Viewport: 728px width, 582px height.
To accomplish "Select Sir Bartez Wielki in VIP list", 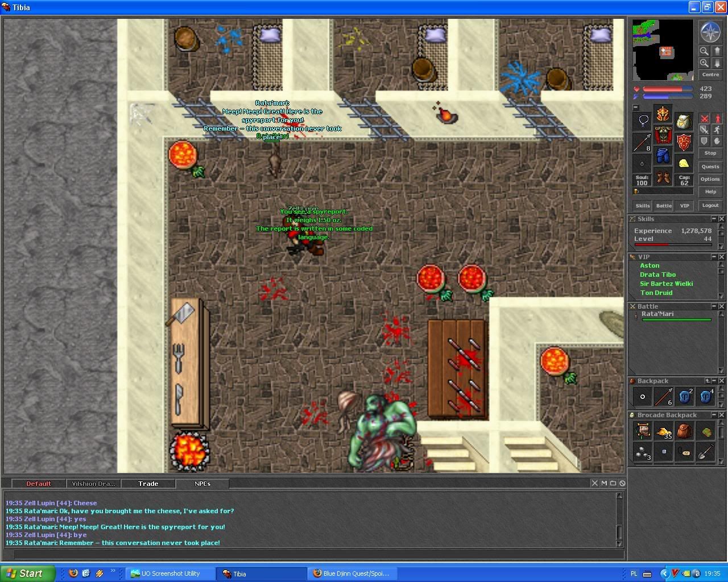I will pyautogui.click(x=666, y=284).
